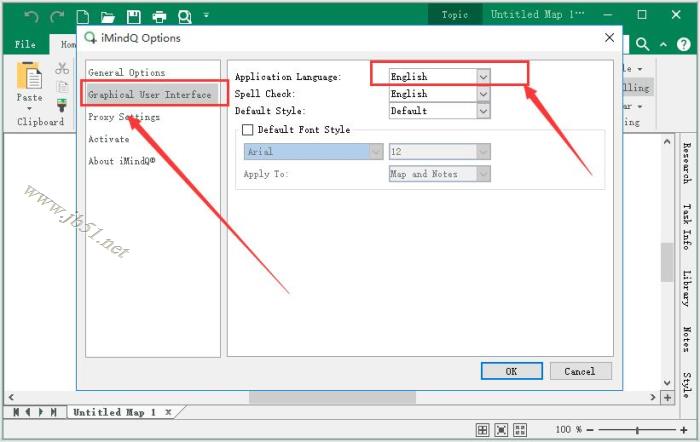Save the map with the floppy disk icon
Image resolution: width=700 pixels, height=442 pixels.
coord(133,17)
